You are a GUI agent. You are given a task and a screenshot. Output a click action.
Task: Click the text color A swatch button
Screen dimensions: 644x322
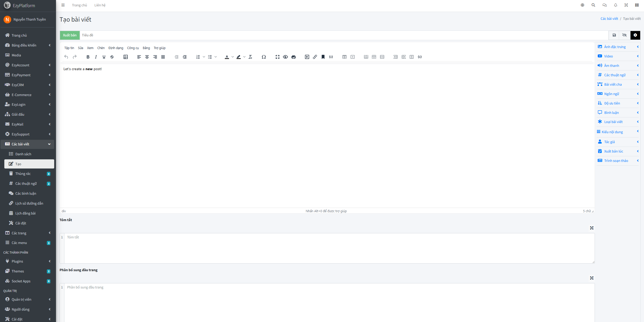(227, 57)
